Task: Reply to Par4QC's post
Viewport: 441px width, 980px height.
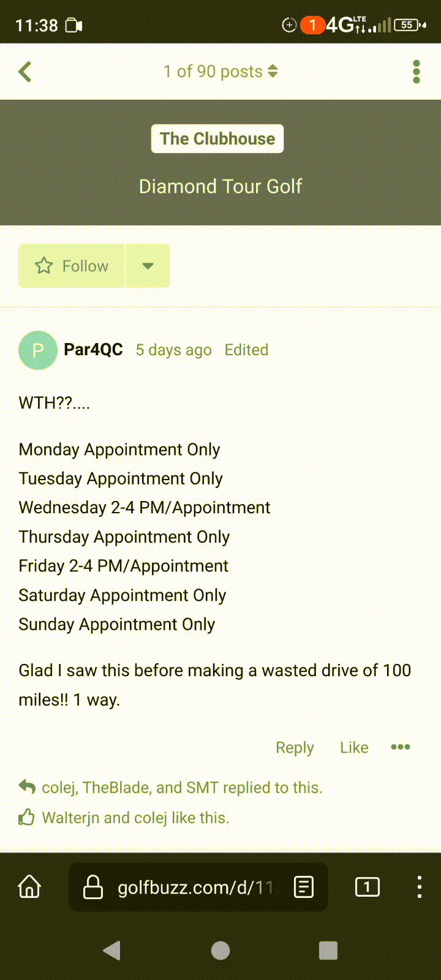Action: click(x=295, y=747)
